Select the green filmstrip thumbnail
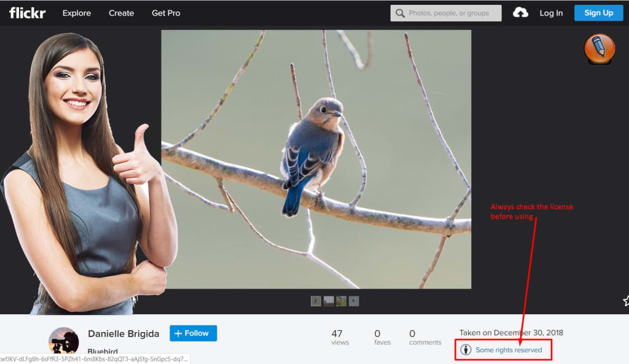This screenshot has width=629, height=364. click(x=342, y=301)
